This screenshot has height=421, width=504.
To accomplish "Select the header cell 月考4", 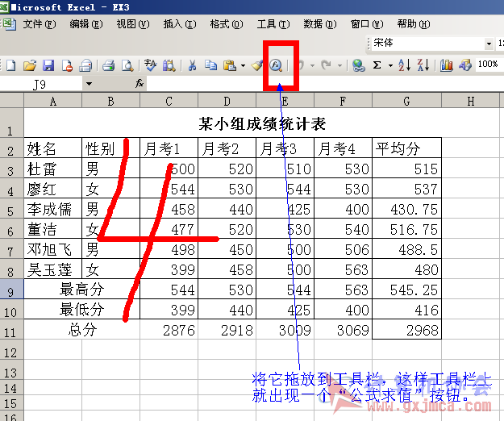I will point(343,148).
